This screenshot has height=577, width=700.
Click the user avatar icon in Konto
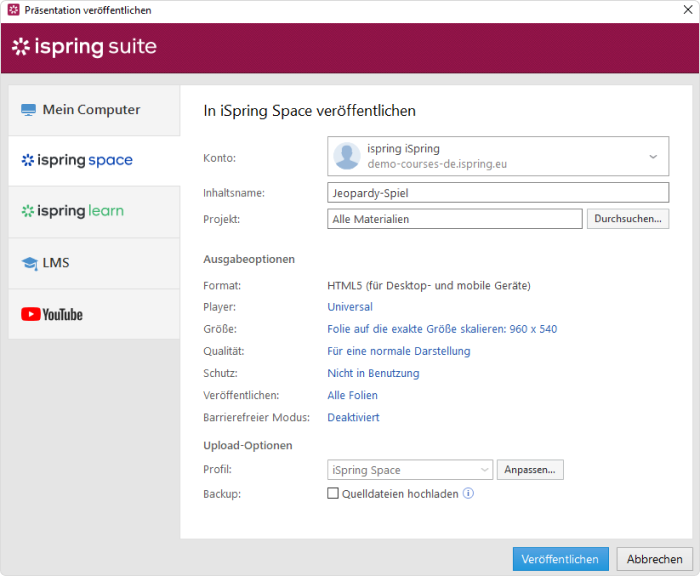click(x=347, y=156)
